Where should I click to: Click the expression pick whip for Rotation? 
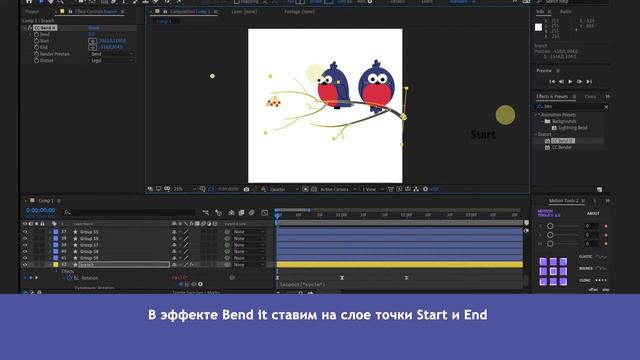pyautogui.click(x=194, y=284)
